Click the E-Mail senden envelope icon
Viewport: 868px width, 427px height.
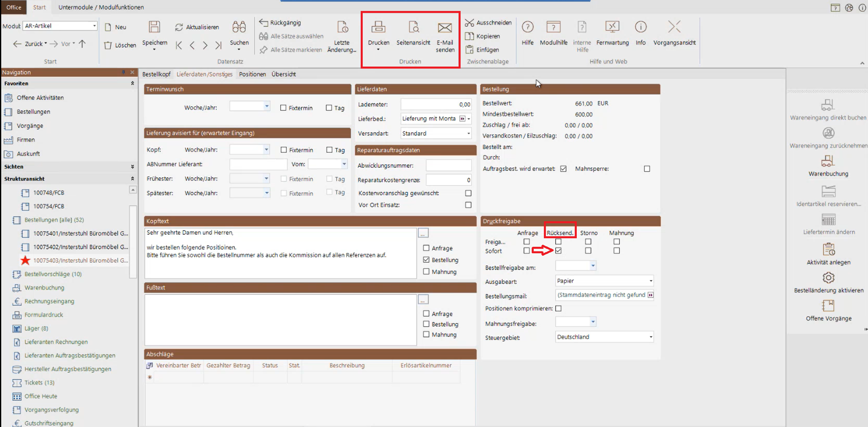click(445, 28)
